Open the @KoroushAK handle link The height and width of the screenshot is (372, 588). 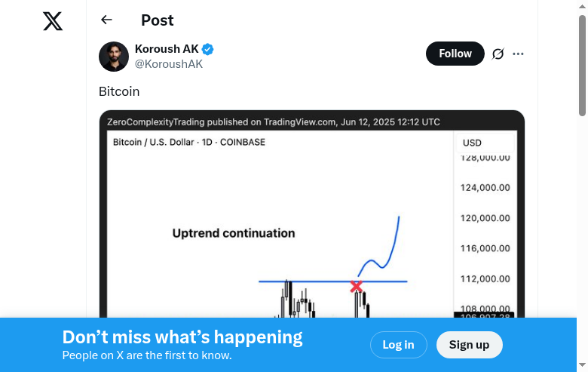point(169,64)
